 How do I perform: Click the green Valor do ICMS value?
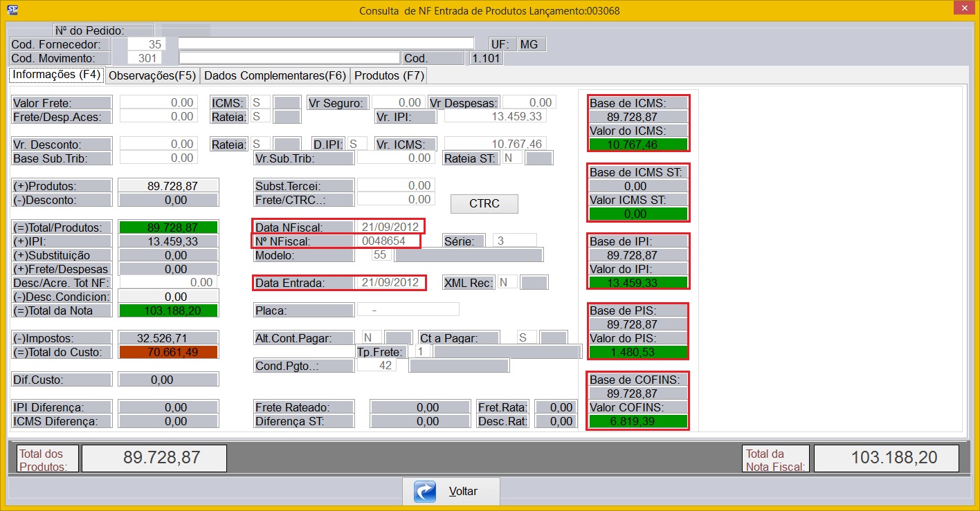(637, 145)
